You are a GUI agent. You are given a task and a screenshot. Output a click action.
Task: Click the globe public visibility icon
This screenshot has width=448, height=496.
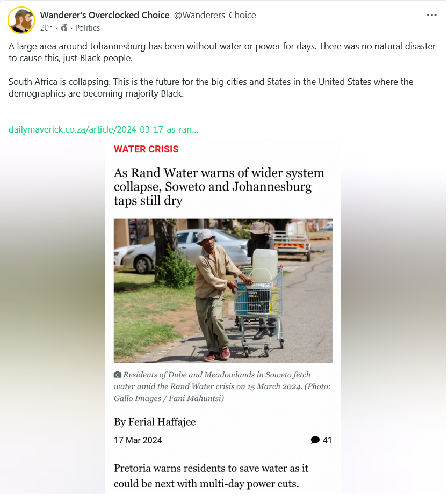coord(64,28)
